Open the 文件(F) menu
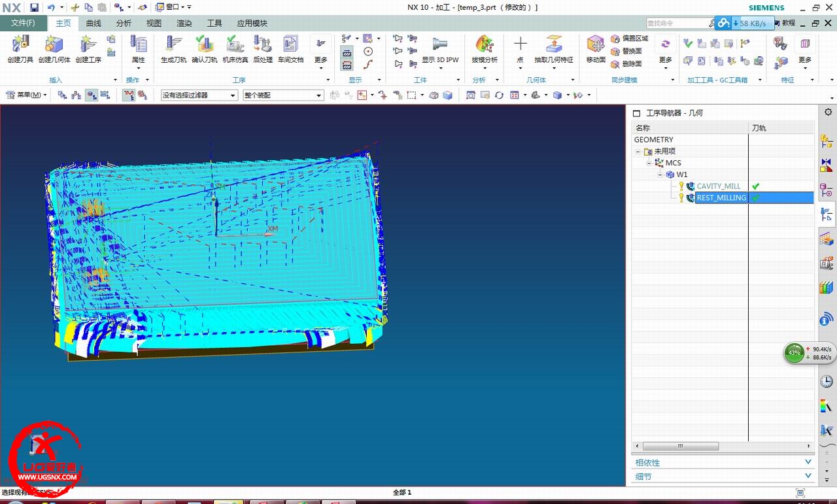 23,23
